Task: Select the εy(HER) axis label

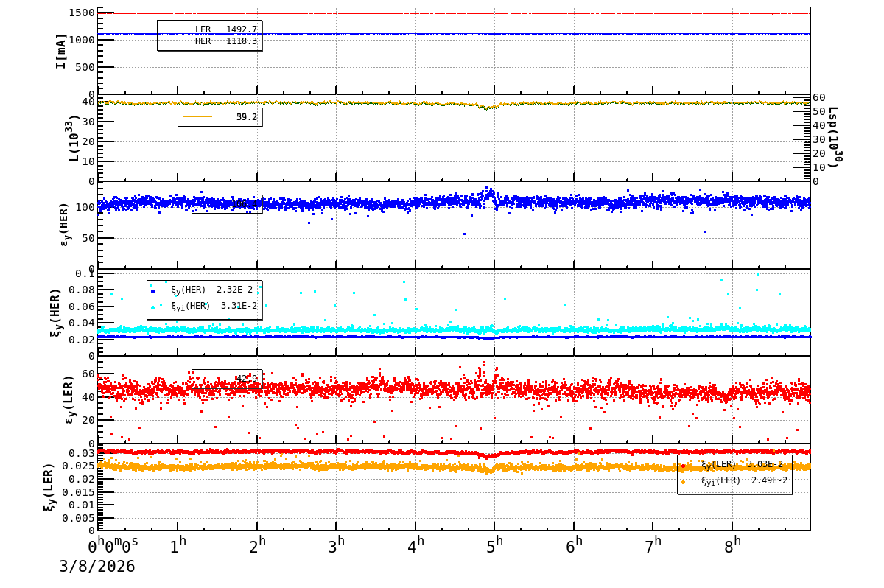Action: [64, 224]
